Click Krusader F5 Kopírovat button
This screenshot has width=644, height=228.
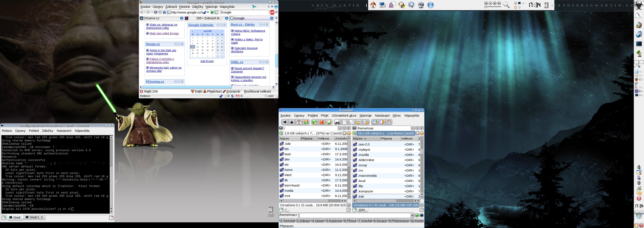(334, 221)
